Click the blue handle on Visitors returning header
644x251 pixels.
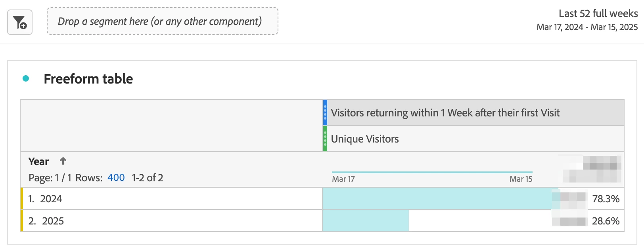click(325, 112)
